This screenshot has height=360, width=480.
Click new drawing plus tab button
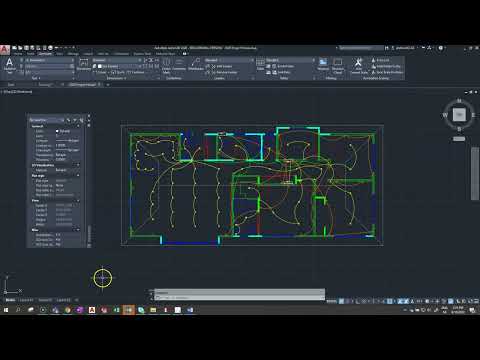[x=108, y=85]
